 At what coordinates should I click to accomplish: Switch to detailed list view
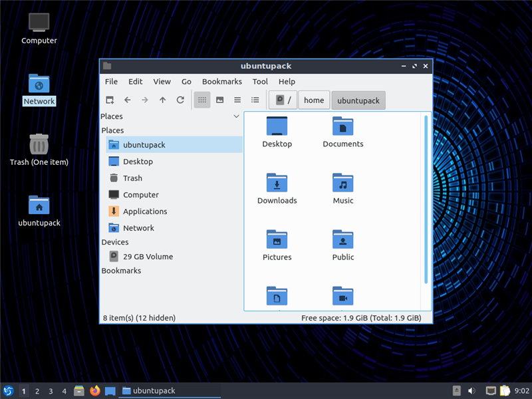pyautogui.click(x=255, y=100)
